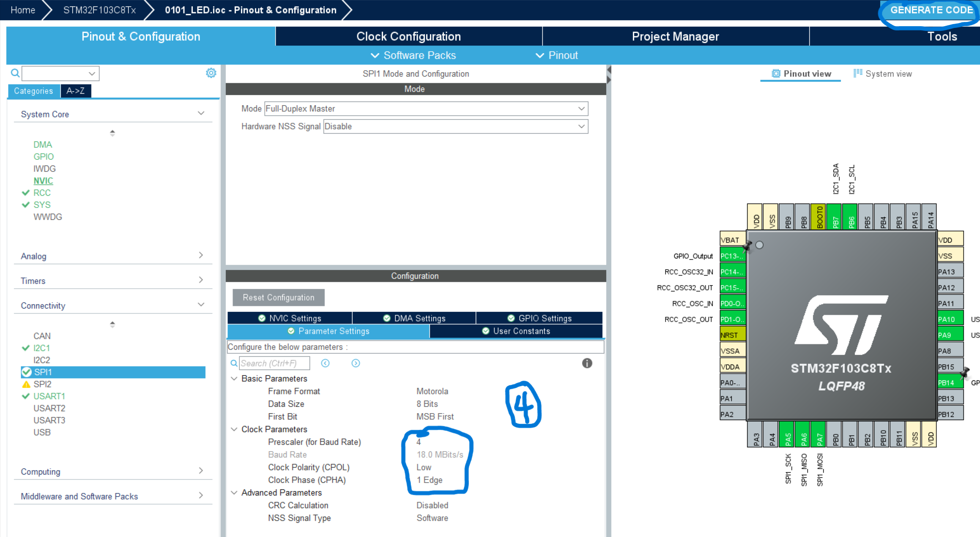Image resolution: width=980 pixels, height=537 pixels.
Task: Click the parameter Search field
Action: [x=274, y=363]
